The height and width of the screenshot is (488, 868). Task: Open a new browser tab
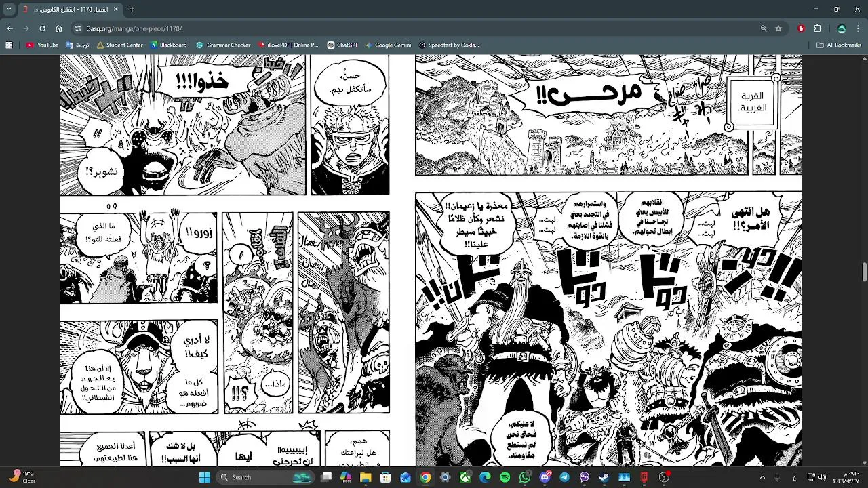point(132,9)
